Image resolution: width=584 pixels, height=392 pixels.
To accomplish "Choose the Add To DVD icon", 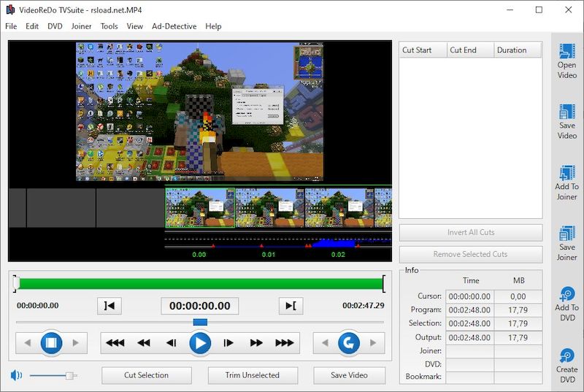I will coord(567,304).
